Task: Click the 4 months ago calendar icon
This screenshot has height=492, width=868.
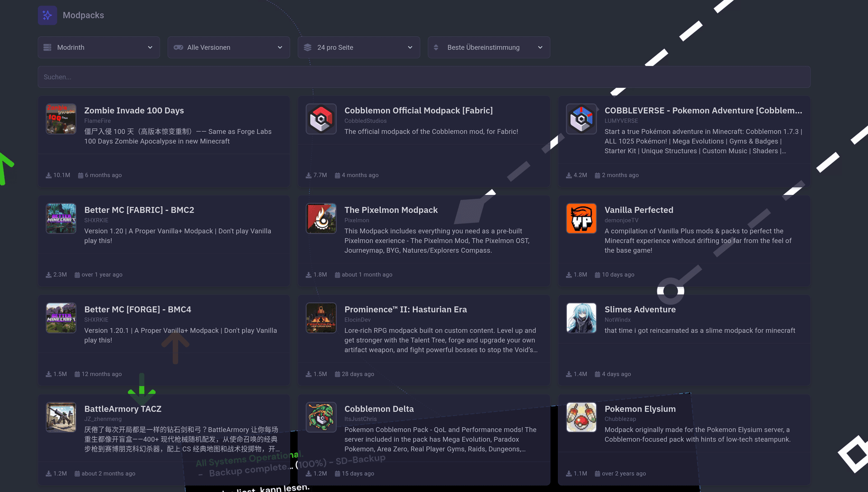Action: point(337,175)
